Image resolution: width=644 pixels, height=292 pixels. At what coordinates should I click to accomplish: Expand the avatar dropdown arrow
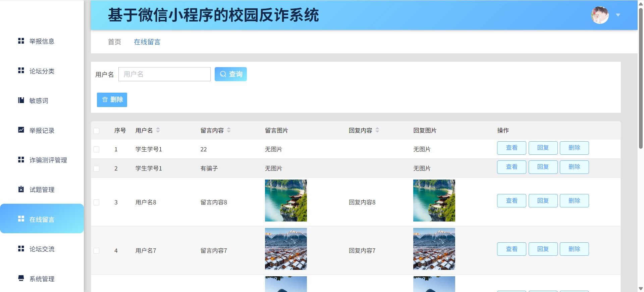coord(618,15)
